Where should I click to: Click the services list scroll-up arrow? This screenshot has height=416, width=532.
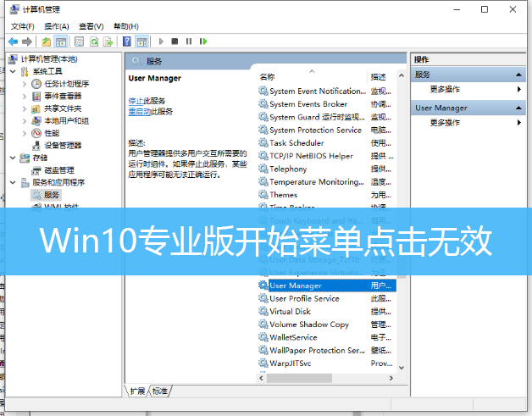point(402,75)
